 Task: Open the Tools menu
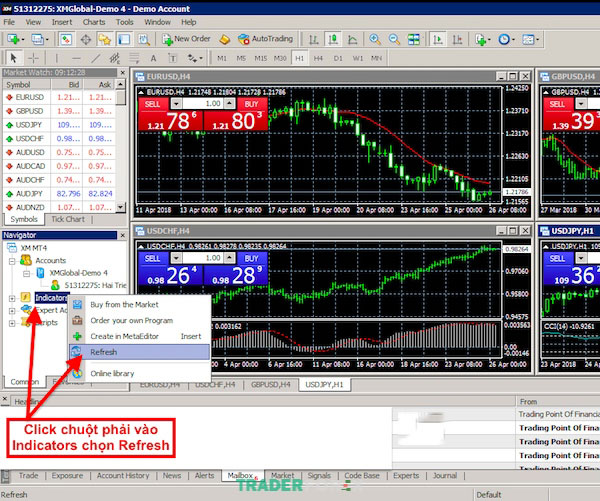coord(124,22)
